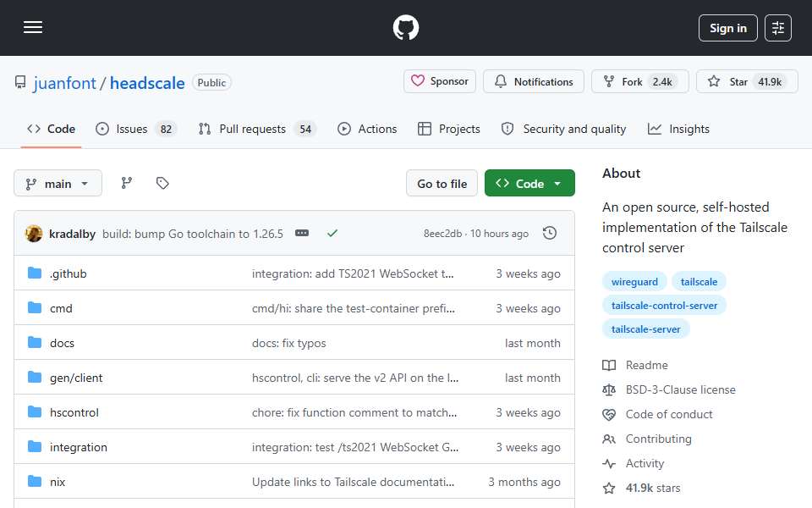Image resolution: width=812 pixels, height=508 pixels.
Task: Open the nix folder
Action: point(58,482)
